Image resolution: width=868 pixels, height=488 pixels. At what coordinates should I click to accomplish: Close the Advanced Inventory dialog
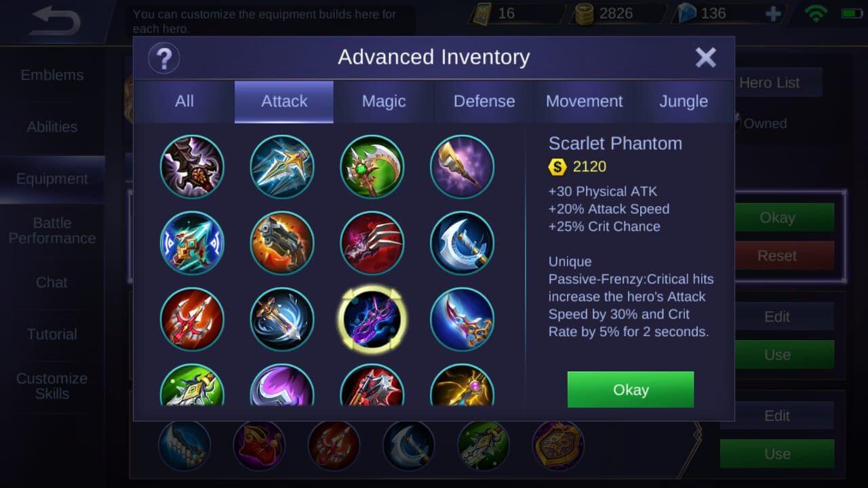click(706, 58)
